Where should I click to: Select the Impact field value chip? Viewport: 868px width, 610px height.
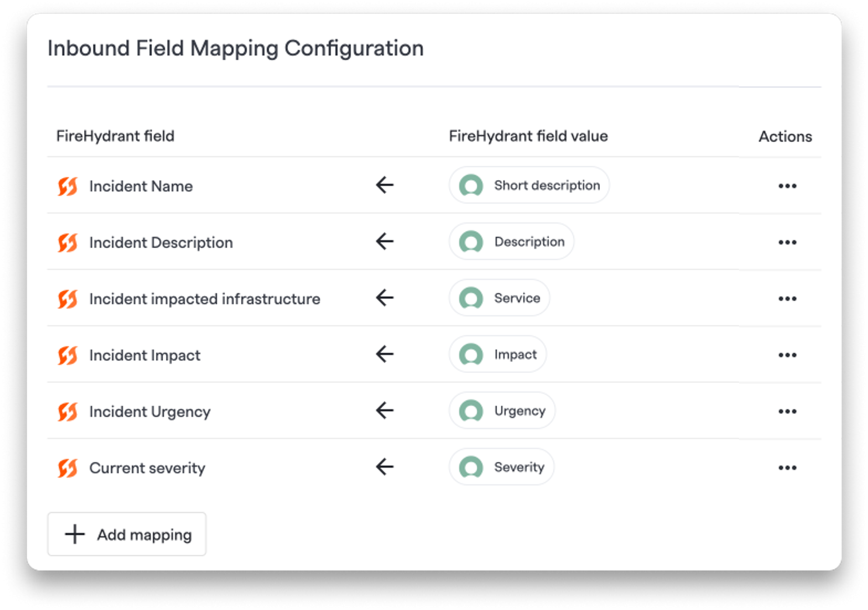point(498,354)
